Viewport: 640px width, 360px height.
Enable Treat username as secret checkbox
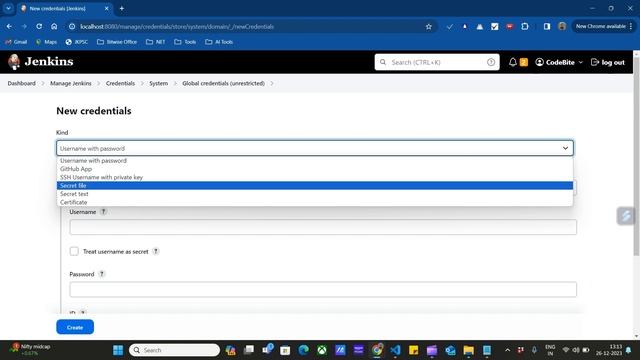pyautogui.click(x=74, y=251)
